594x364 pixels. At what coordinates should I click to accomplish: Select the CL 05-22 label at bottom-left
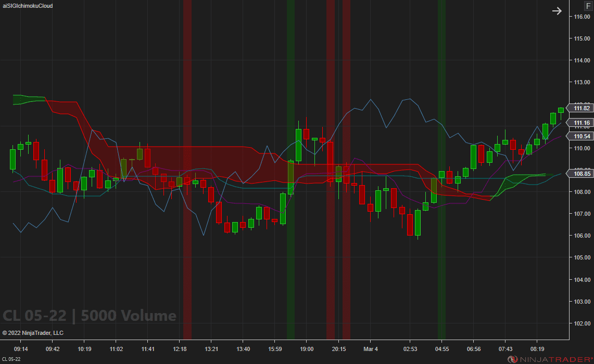(x=12, y=359)
